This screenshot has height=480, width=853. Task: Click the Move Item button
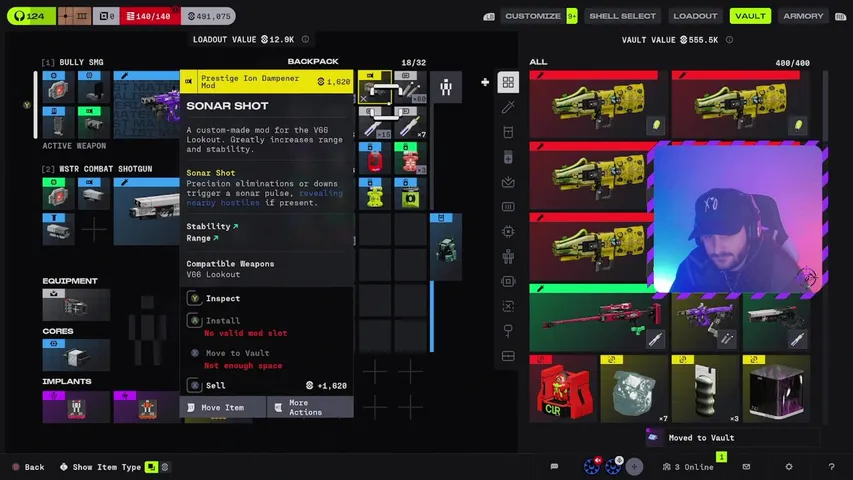click(x=222, y=407)
